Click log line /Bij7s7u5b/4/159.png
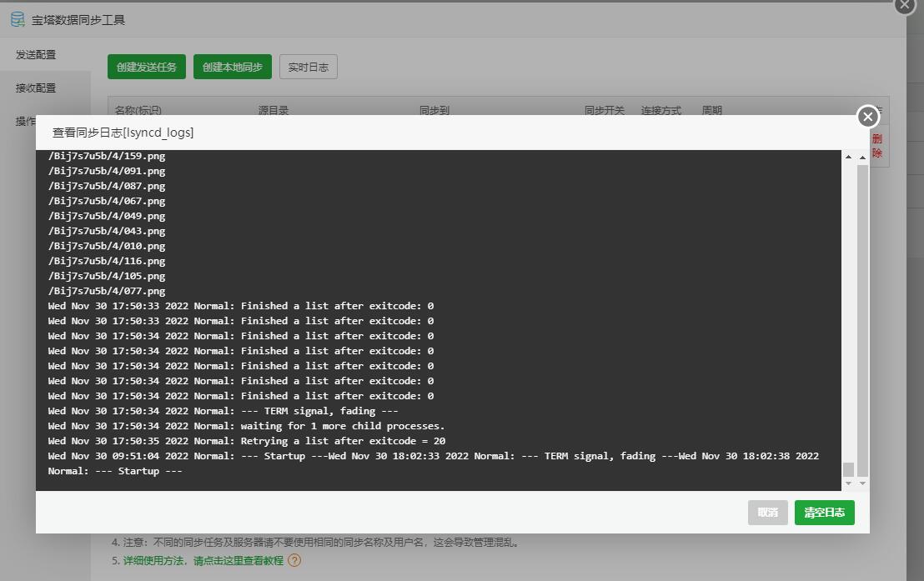 [x=107, y=156]
